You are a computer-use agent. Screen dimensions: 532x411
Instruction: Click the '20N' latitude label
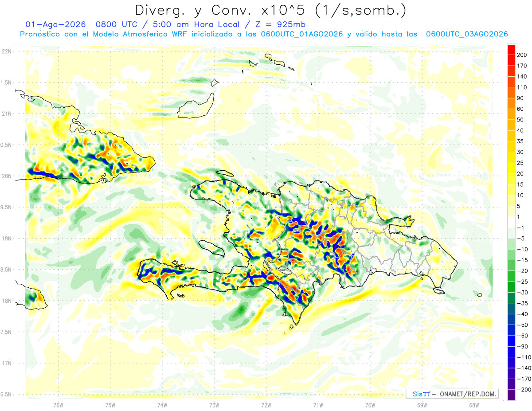click(x=7, y=176)
